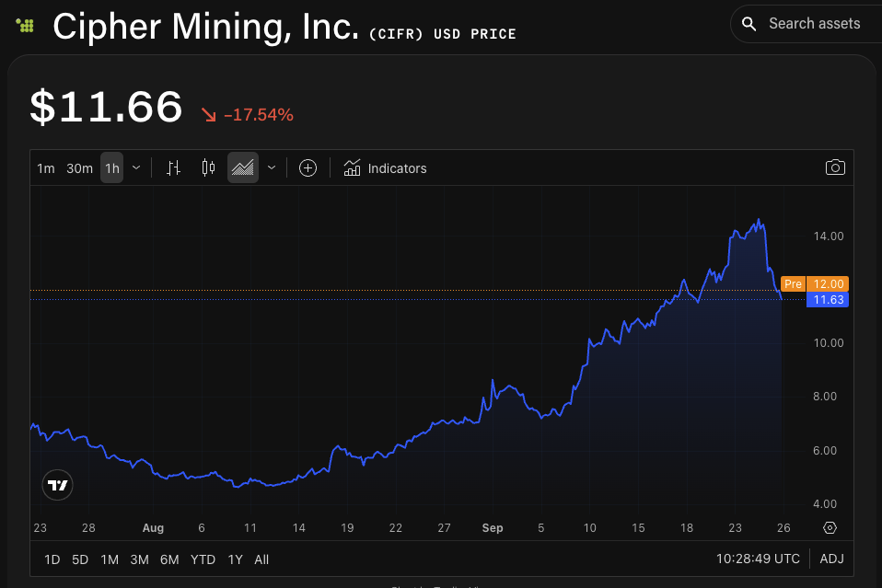Click the vertical bars alignment icon
The height and width of the screenshot is (588, 882).
173,167
